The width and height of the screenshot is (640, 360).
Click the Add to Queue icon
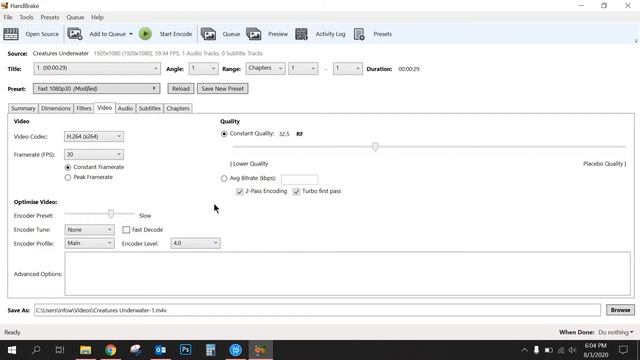coord(75,34)
